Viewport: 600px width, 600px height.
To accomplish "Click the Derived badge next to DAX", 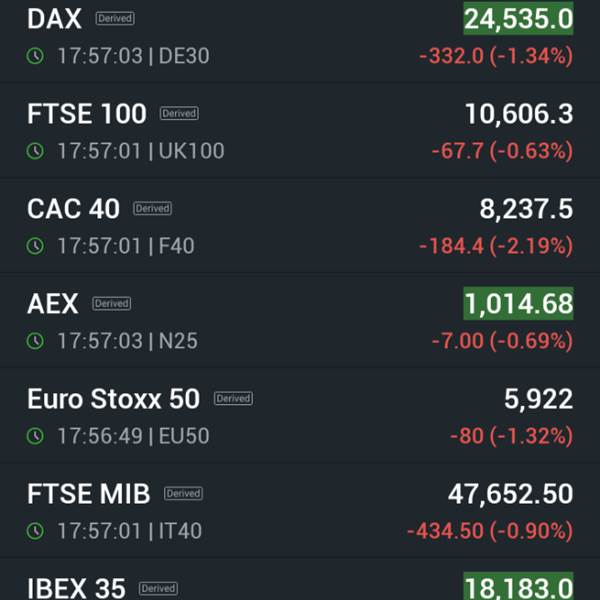I will point(115,18).
